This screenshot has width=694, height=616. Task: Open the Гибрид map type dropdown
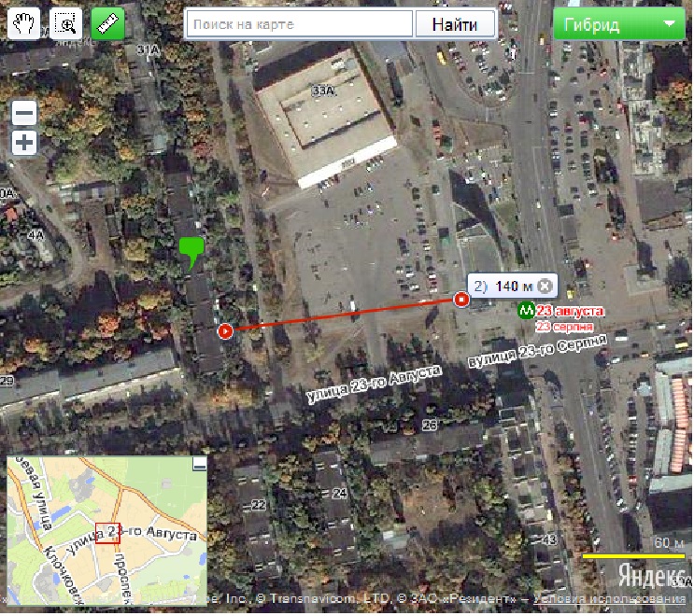click(618, 24)
